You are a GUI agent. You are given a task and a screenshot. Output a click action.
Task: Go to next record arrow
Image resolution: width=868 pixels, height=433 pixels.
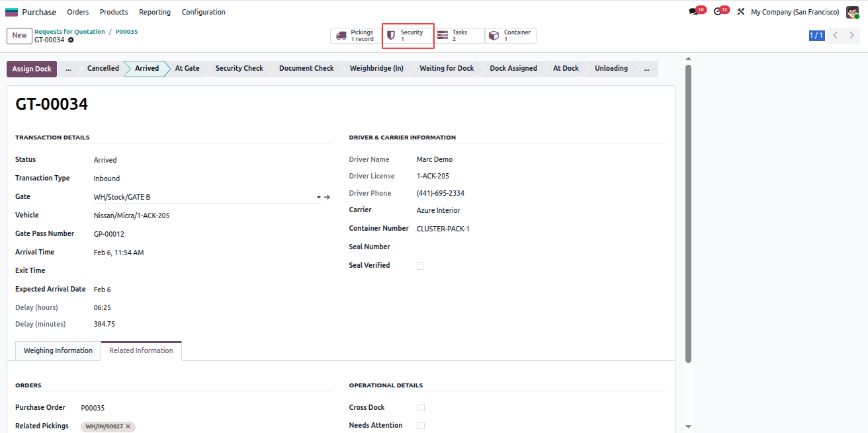pyautogui.click(x=851, y=36)
